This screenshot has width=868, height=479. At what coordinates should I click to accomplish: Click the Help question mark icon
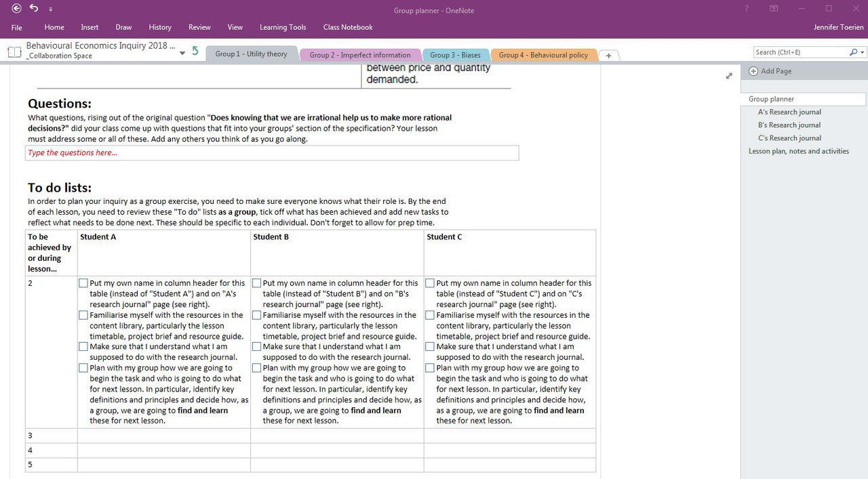[747, 9]
